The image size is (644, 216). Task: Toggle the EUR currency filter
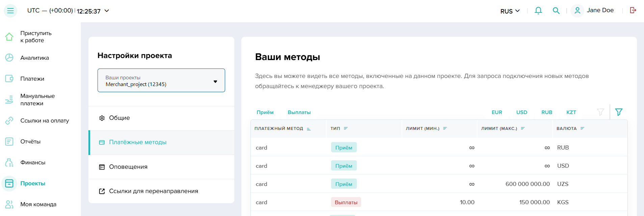(x=497, y=112)
